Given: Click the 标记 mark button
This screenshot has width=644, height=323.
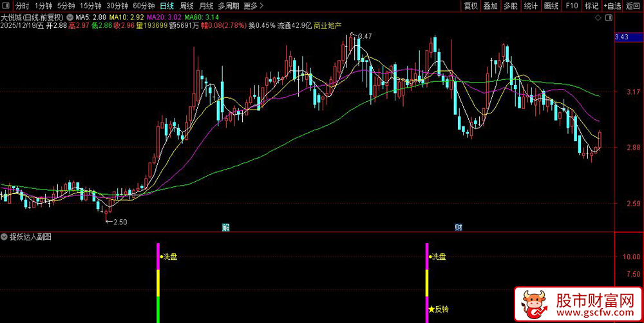Looking at the screenshot, I should 592,6.
